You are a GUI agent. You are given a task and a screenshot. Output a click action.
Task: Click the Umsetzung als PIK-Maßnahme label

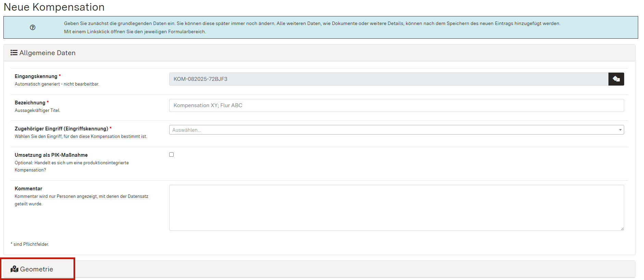(x=51, y=155)
